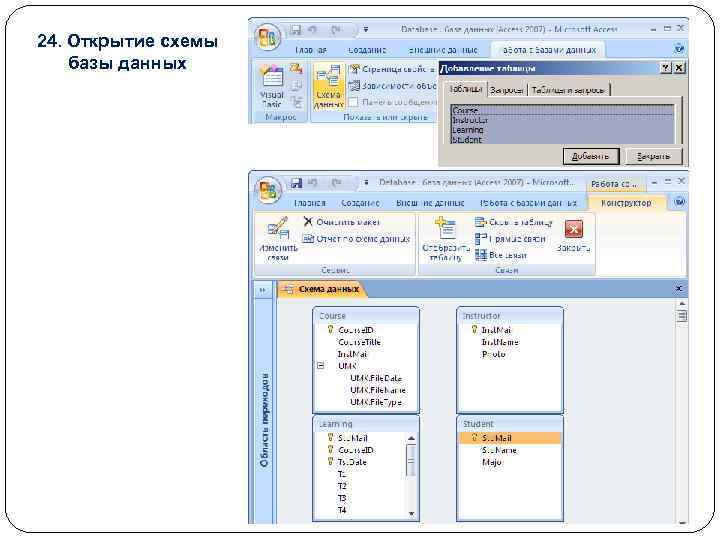
Task: Open Внешние данные tab in top Access window
Action: [x=443, y=50]
